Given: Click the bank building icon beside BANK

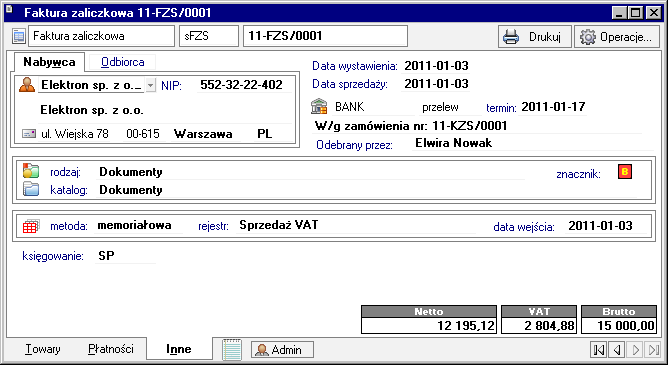Looking at the screenshot, I should tap(319, 106).
